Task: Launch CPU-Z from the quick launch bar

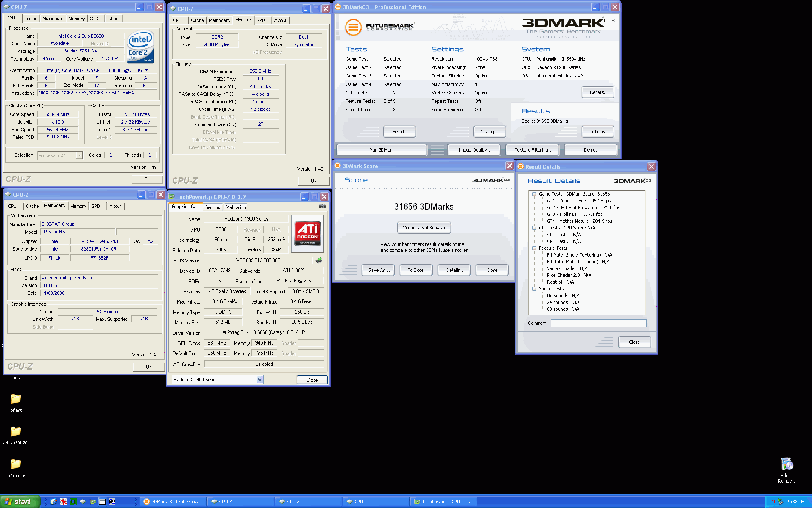Action: (x=83, y=502)
